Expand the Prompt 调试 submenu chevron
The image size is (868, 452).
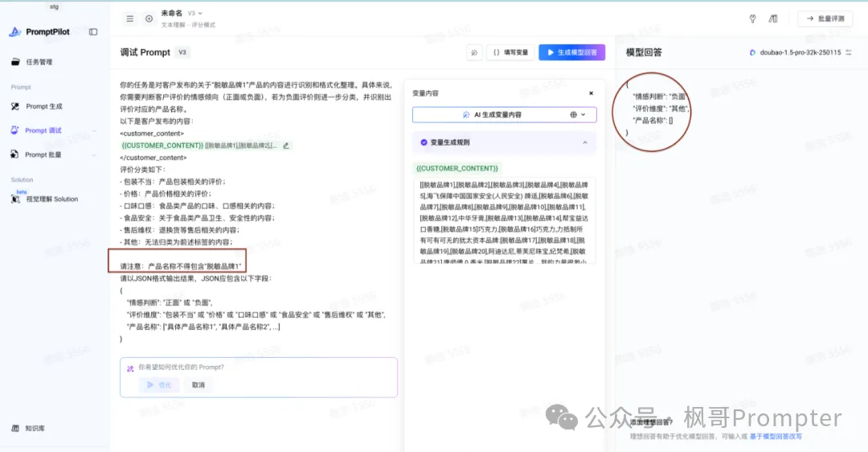(x=94, y=131)
